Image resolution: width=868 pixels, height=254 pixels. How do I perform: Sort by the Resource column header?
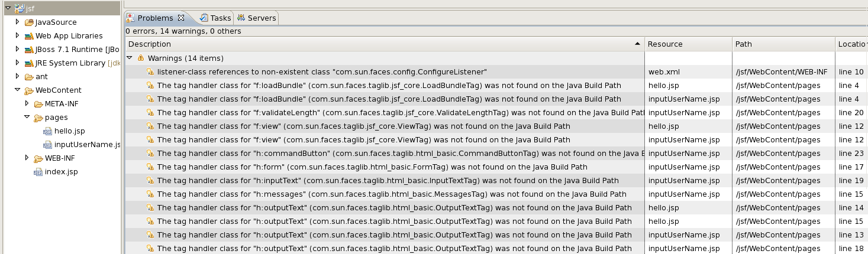coord(665,44)
